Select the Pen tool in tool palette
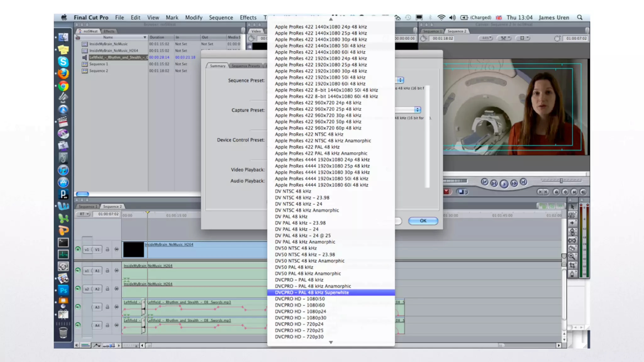This screenshot has height=362, width=644. 572,274
